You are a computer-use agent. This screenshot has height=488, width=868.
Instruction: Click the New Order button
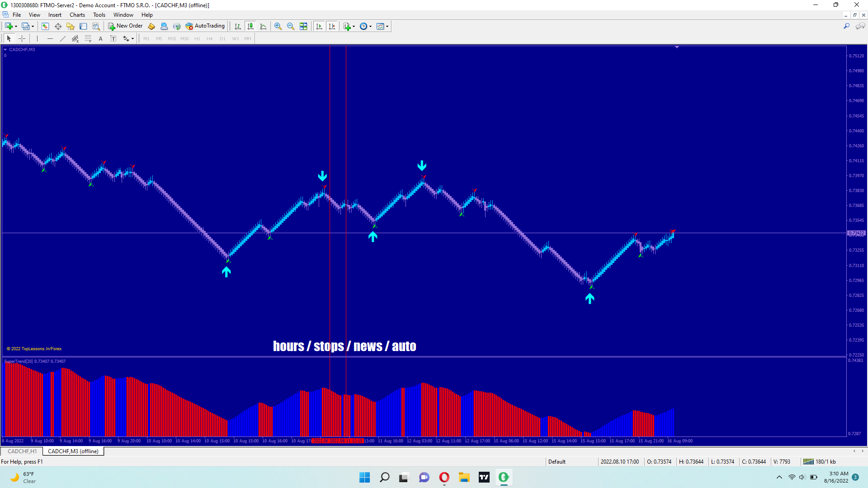click(125, 26)
